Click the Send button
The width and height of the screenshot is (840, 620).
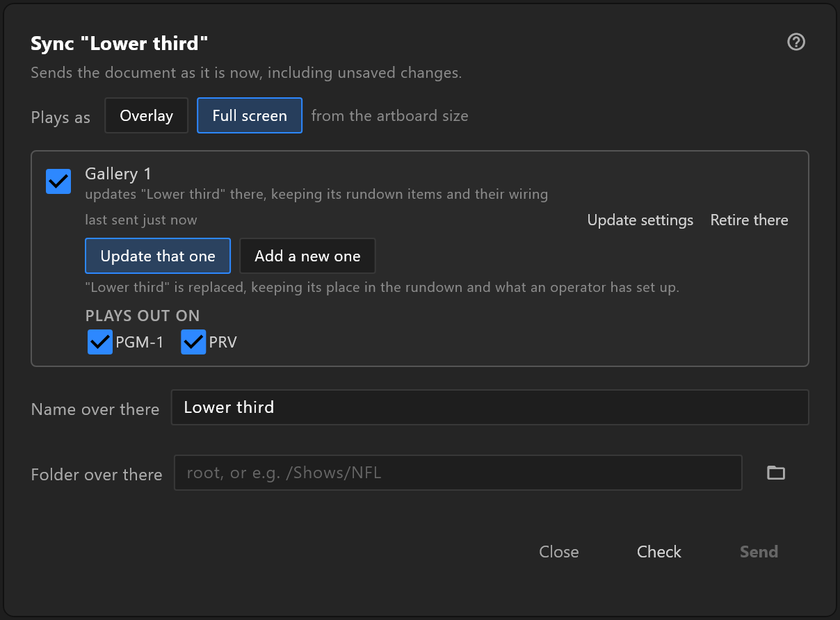pyautogui.click(x=759, y=552)
